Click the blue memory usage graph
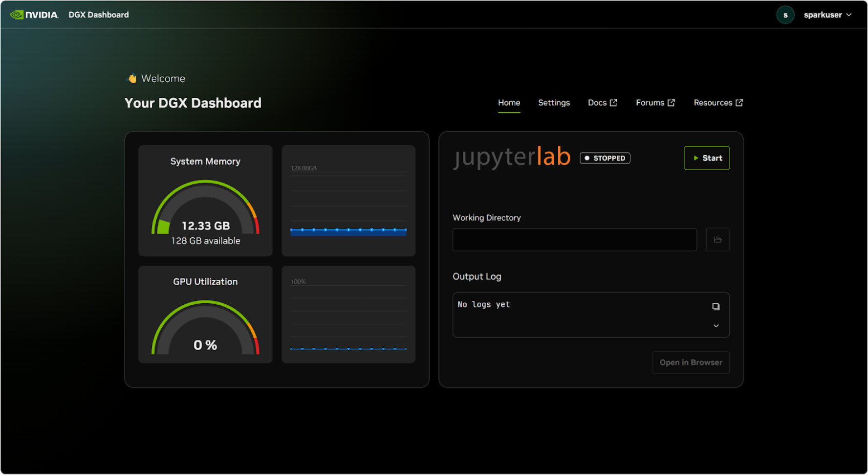 (x=348, y=231)
